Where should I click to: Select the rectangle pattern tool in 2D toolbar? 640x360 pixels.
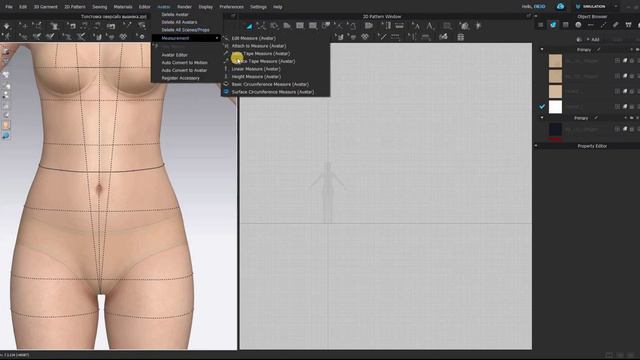[300, 26]
